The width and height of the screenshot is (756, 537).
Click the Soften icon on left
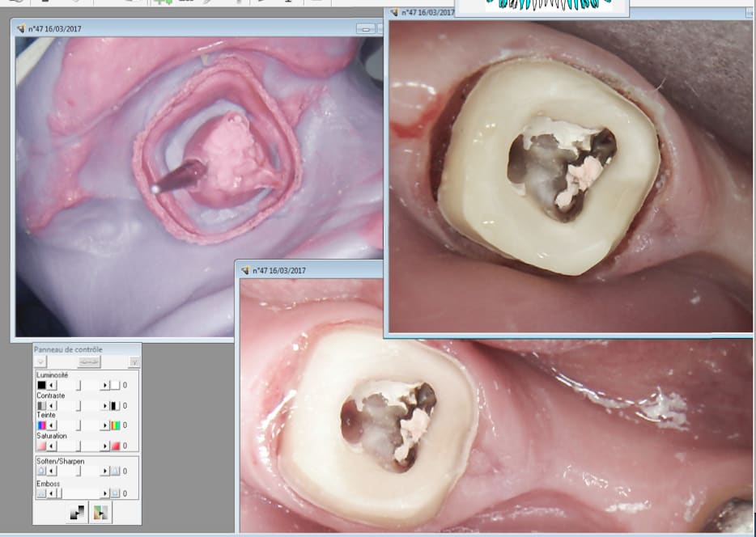pos(41,471)
